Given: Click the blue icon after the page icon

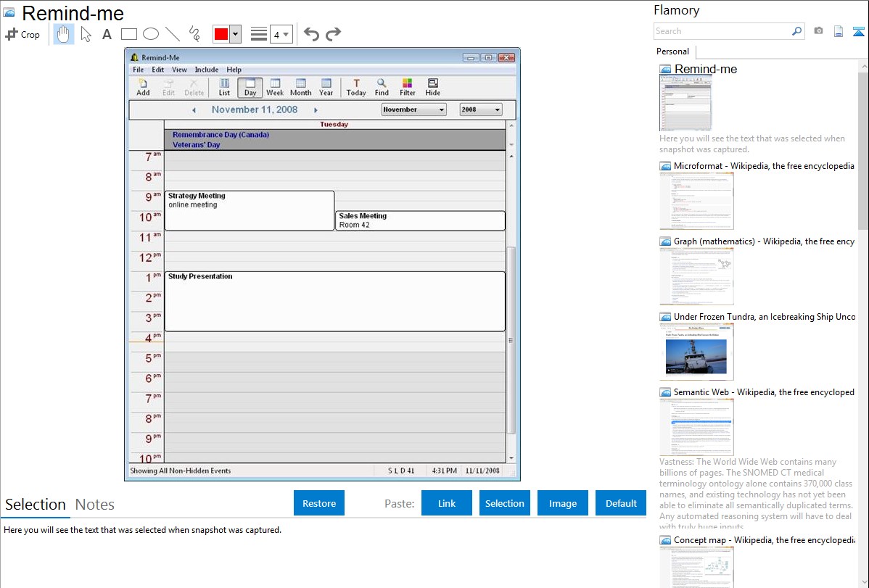Looking at the screenshot, I should click(858, 31).
